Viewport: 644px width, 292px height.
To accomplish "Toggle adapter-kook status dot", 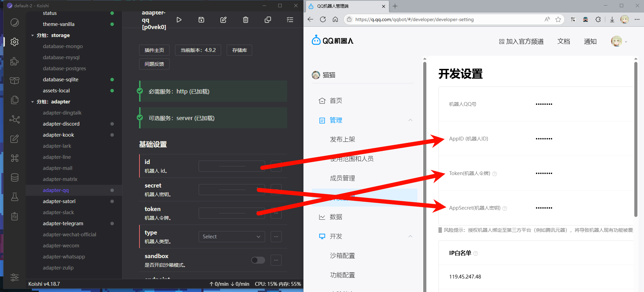I will 112,135.
